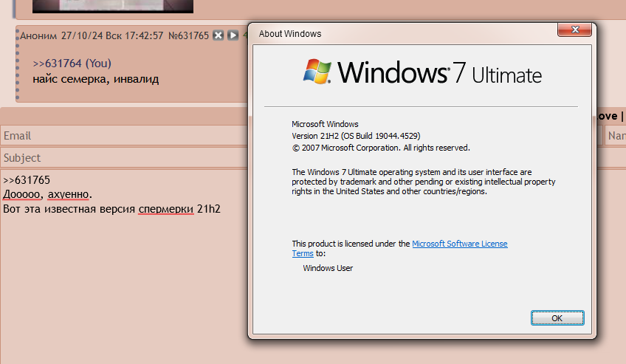The image size is (626, 364).
Task: Follow the >>631764 (You) reply link
Action: click(72, 63)
